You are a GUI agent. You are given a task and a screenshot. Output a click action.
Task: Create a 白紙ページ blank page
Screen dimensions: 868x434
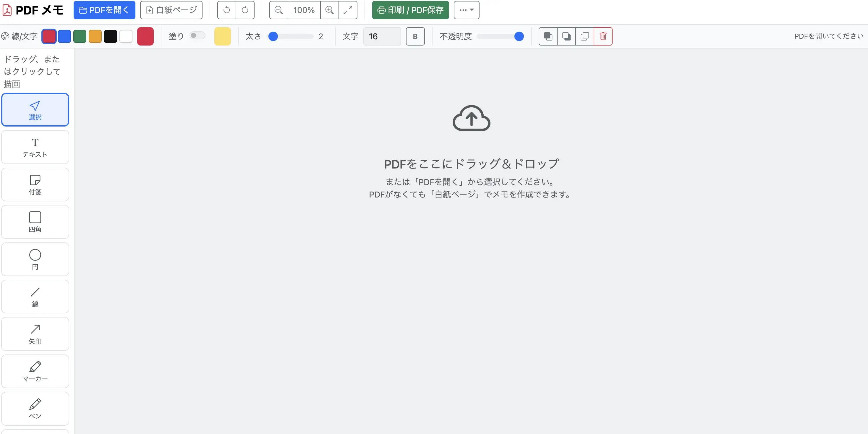tap(171, 10)
